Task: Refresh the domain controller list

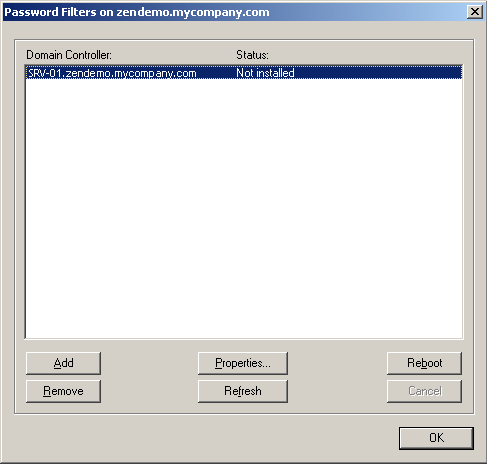Action: point(243,391)
